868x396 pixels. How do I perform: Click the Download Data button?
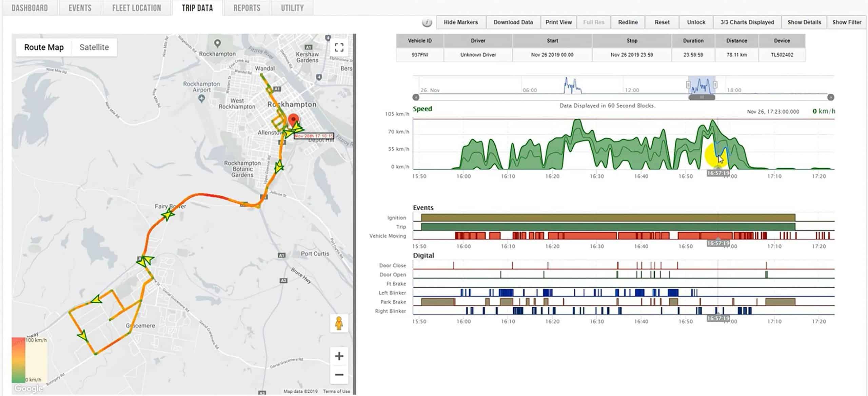pyautogui.click(x=513, y=22)
